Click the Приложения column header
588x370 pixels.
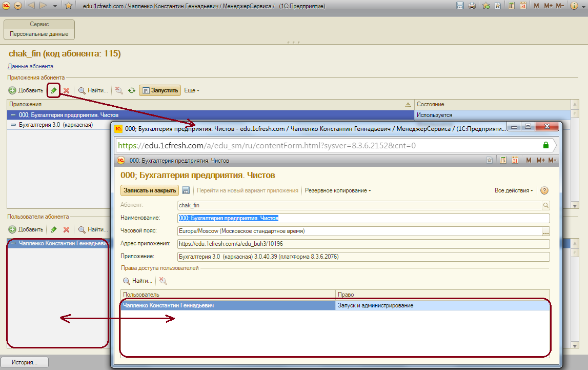click(210, 104)
